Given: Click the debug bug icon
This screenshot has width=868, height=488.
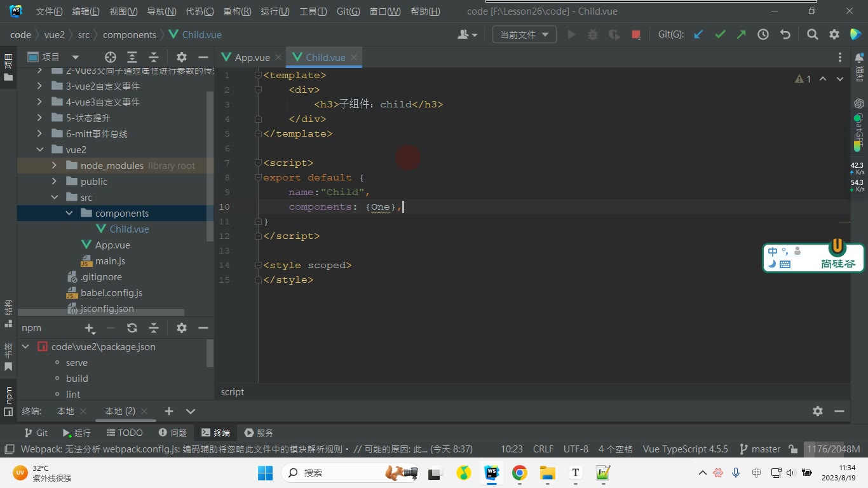Looking at the screenshot, I should [x=593, y=35].
